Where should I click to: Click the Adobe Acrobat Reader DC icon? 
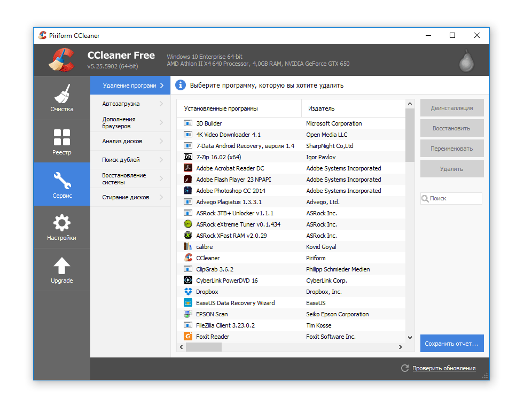point(188,168)
